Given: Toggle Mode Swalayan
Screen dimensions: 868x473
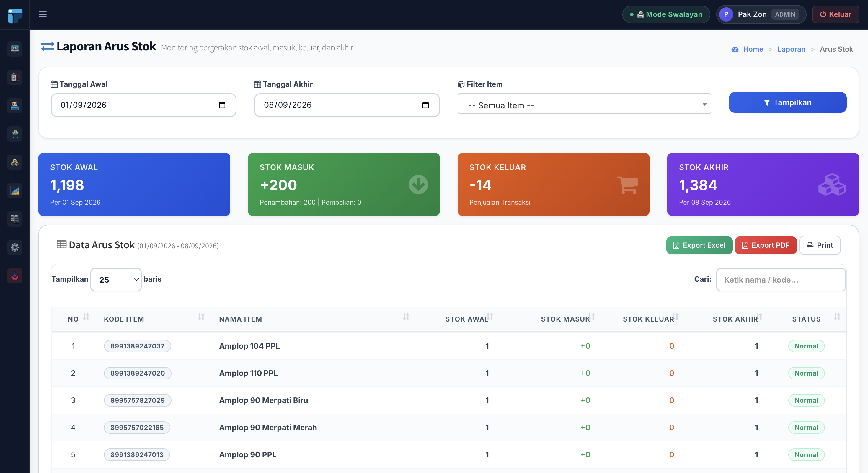Looking at the screenshot, I should click(666, 14).
